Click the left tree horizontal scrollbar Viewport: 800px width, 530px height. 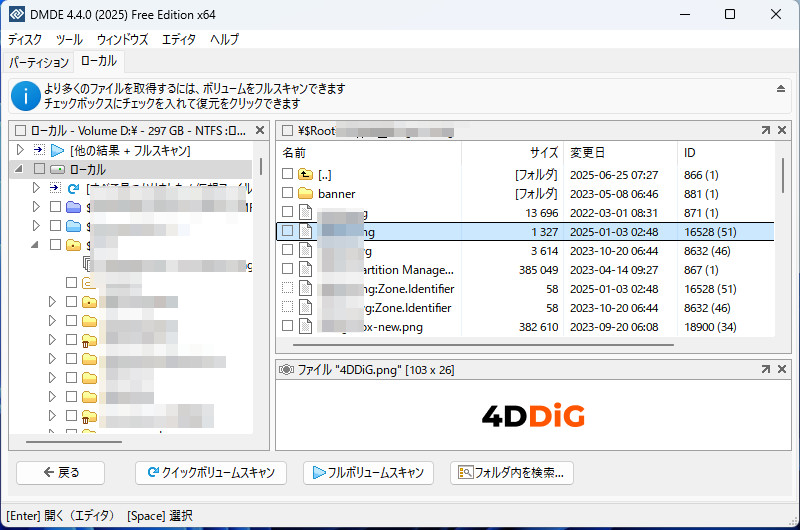74,442
